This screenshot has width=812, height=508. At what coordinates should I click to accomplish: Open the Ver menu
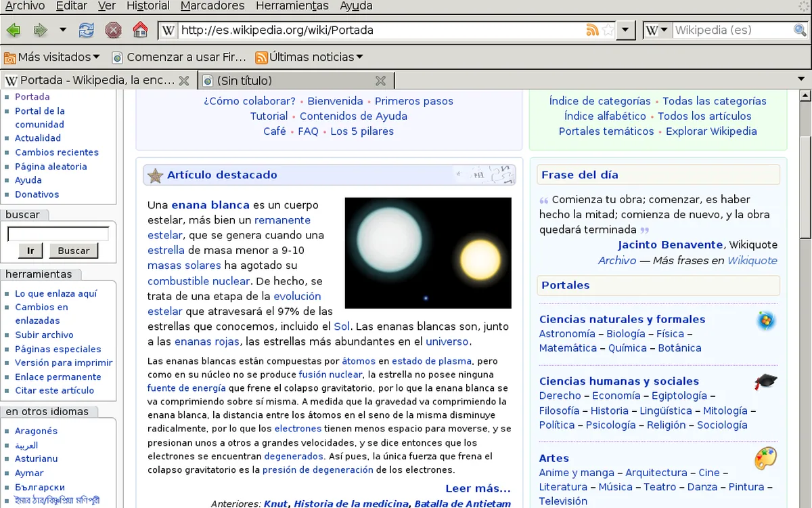pos(106,6)
